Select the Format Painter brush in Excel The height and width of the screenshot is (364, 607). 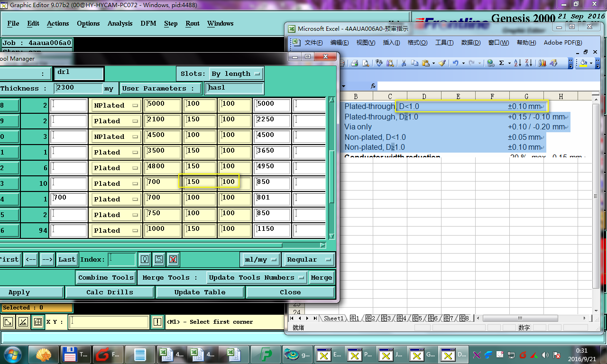(x=442, y=63)
